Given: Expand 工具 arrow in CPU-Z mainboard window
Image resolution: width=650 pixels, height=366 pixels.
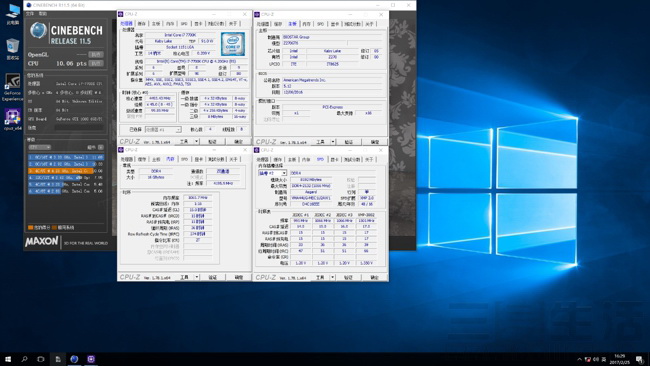Looking at the screenshot, I should coord(332,142).
